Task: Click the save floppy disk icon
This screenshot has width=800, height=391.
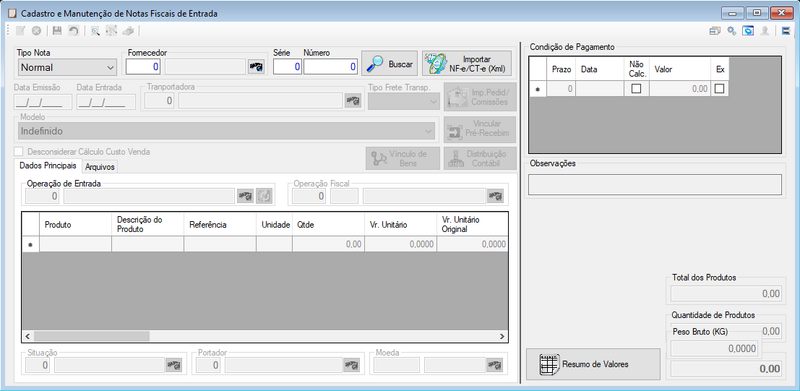Action: pyautogui.click(x=57, y=31)
